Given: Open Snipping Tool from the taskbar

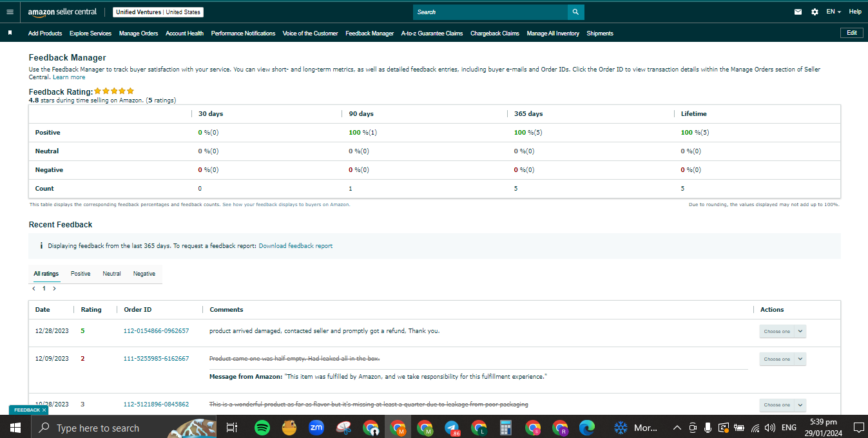Looking at the screenshot, I should tap(343, 427).
